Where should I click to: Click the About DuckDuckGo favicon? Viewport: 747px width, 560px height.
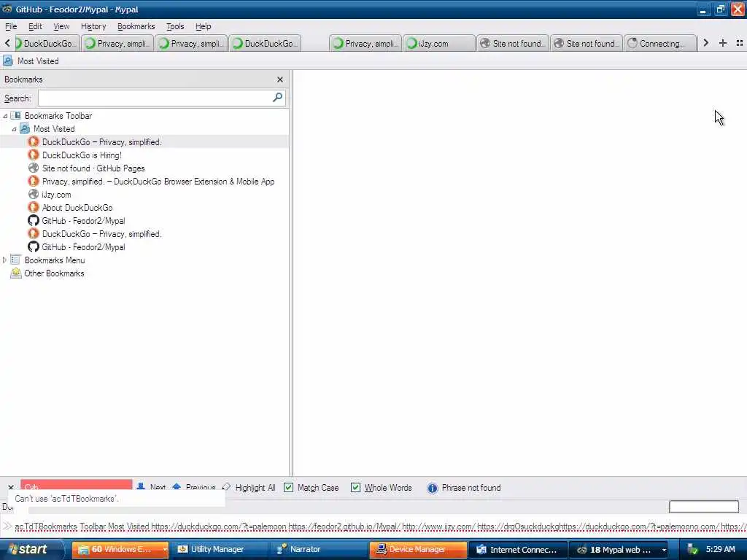tap(34, 208)
